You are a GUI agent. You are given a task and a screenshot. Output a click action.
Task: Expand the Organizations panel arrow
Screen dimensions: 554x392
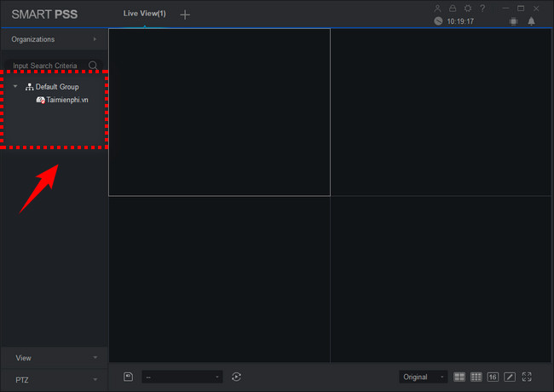point(95,39)
